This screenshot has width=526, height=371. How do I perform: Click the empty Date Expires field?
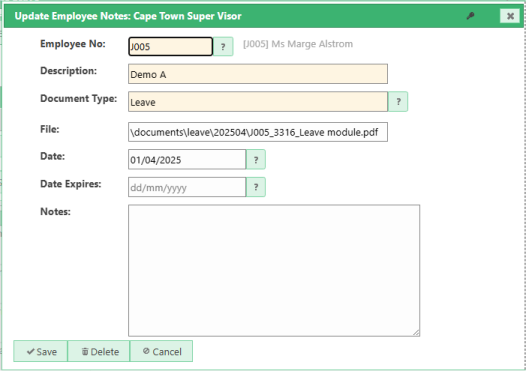tap(187, 187)
